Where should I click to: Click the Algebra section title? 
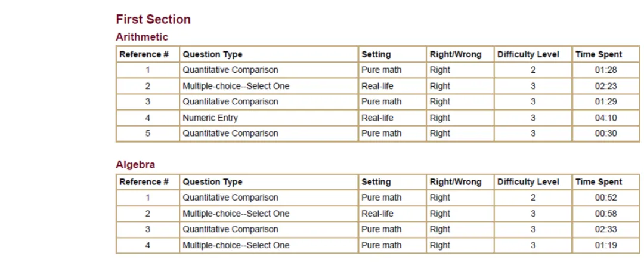135,165
